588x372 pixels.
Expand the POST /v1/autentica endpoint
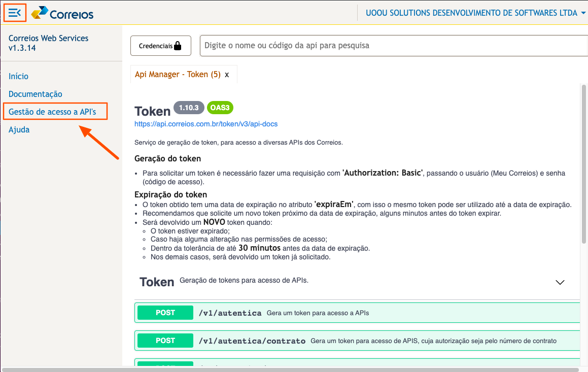point(357,313)
